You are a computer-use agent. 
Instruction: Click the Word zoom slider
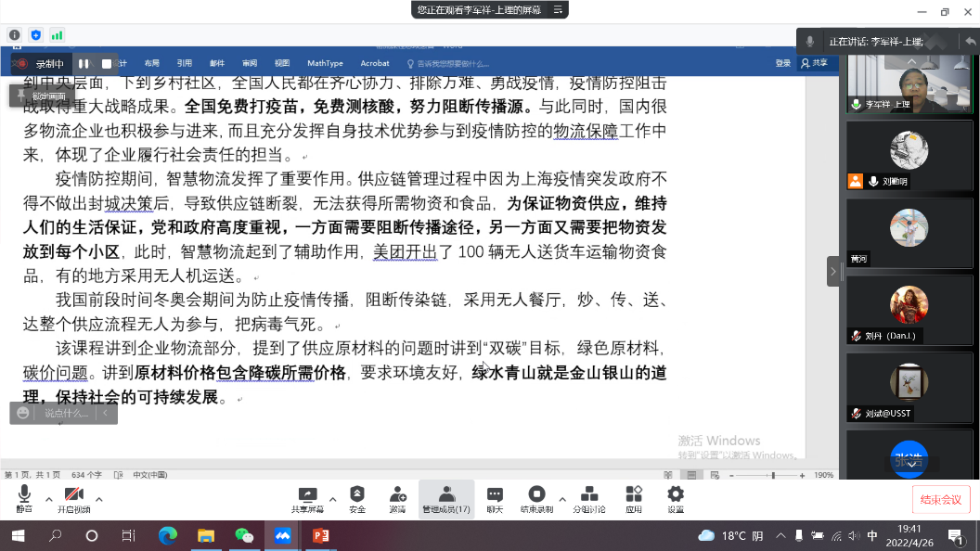(773, 475)
